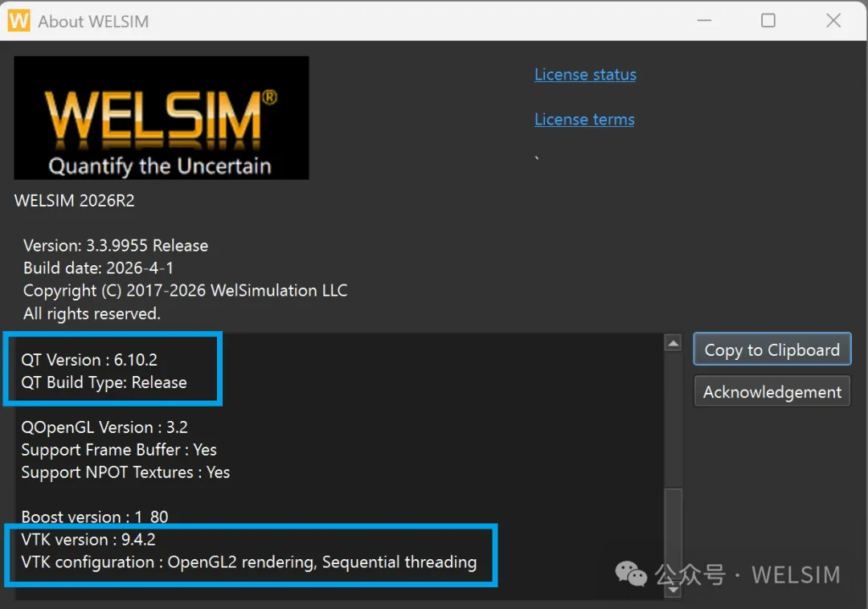The height and width of the screenshot is (609, 868).
Task: Minimize the About WELSIM window
Action: 704,20
